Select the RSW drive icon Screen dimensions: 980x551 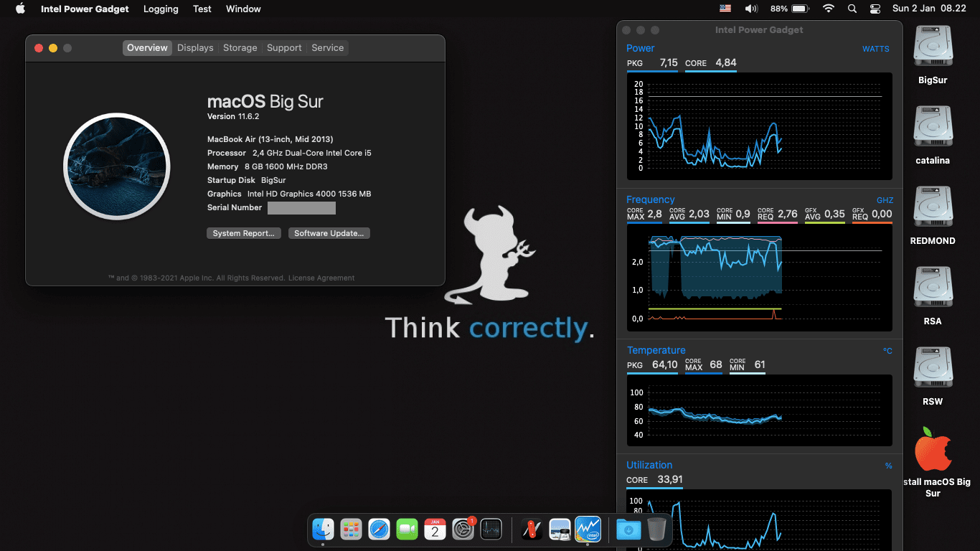[933, 369]
